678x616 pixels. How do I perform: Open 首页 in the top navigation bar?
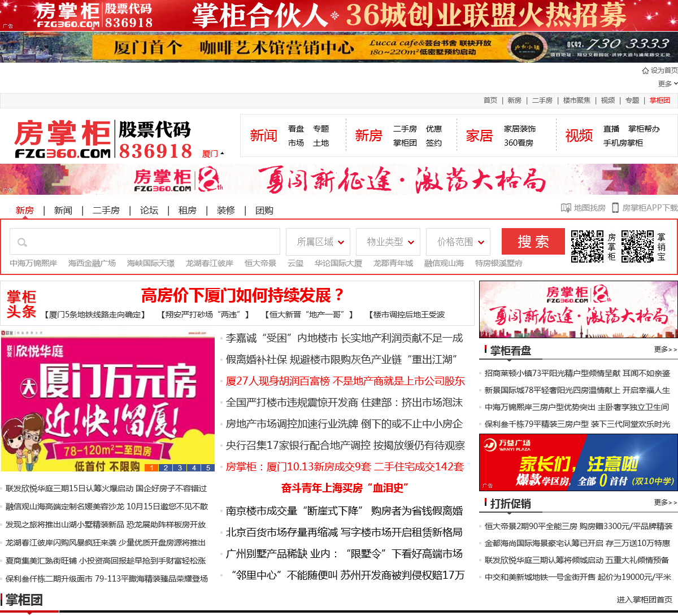490,101
